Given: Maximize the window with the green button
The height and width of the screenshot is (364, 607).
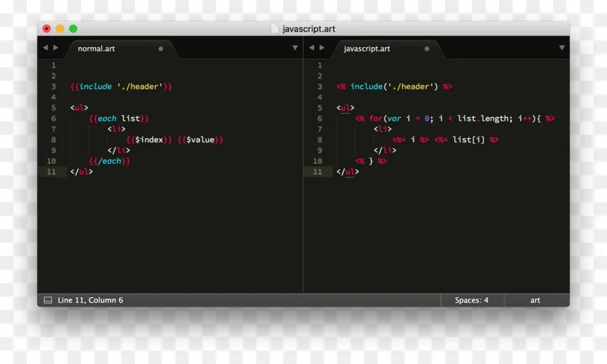Looking at the screenshot, I should click(x=73, y=28).
